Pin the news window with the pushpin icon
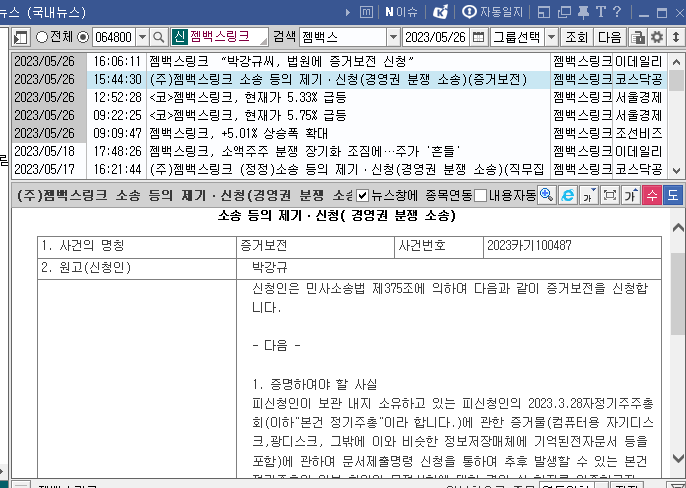This screenshot has width=686, height=488. click(x=584, y=12)
